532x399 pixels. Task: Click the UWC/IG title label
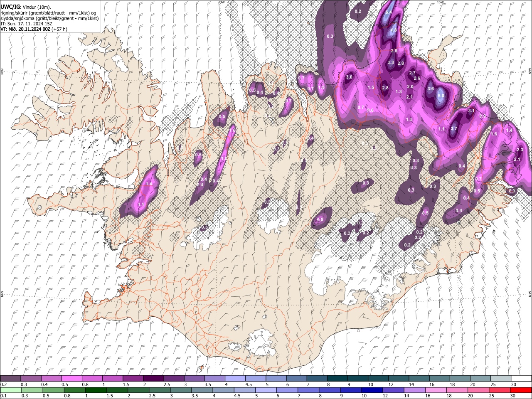tap(10, 7)
